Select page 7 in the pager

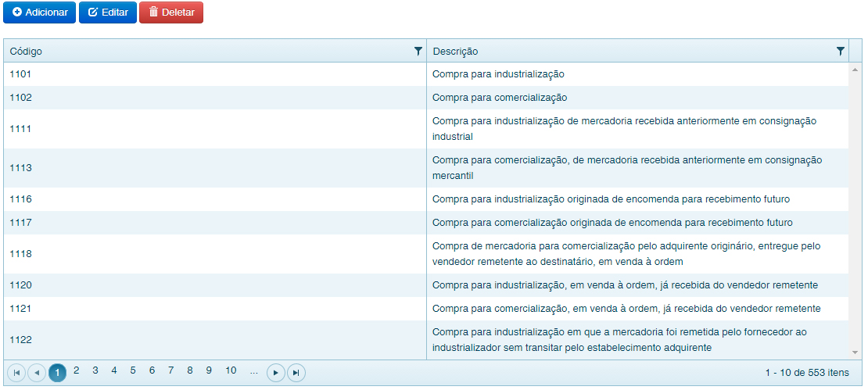pos(170,370)
